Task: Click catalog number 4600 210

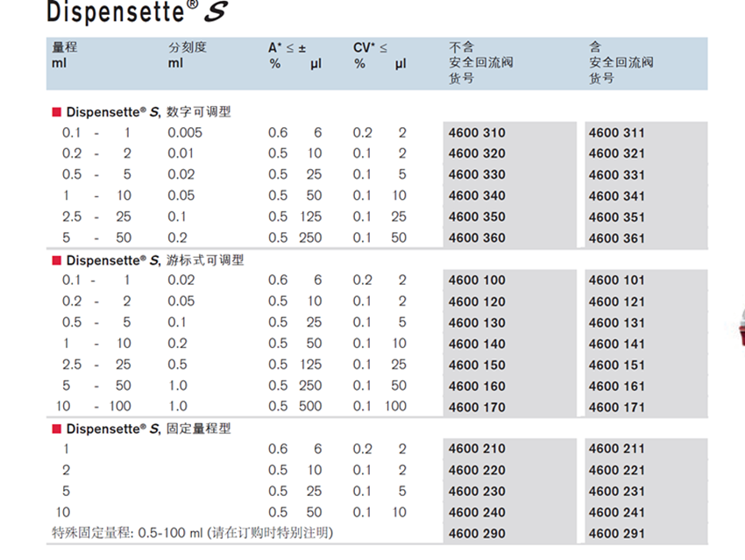Action: click(x=477, y=449)
